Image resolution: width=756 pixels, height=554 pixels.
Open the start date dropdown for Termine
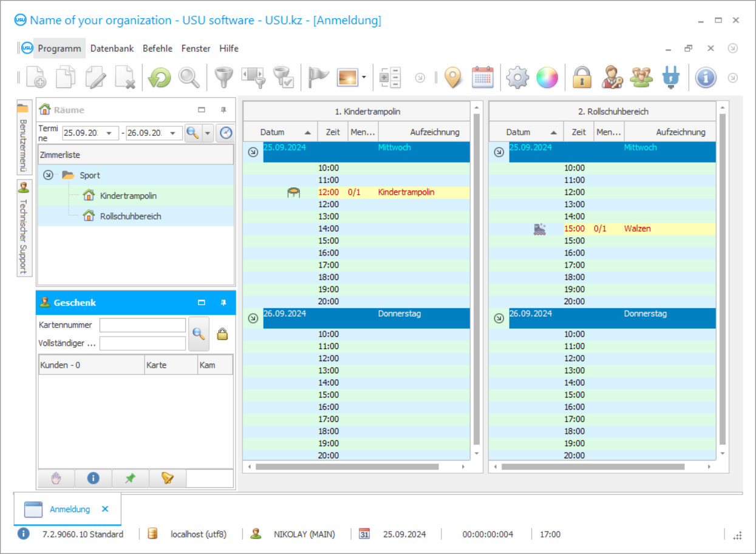[109, 132]
